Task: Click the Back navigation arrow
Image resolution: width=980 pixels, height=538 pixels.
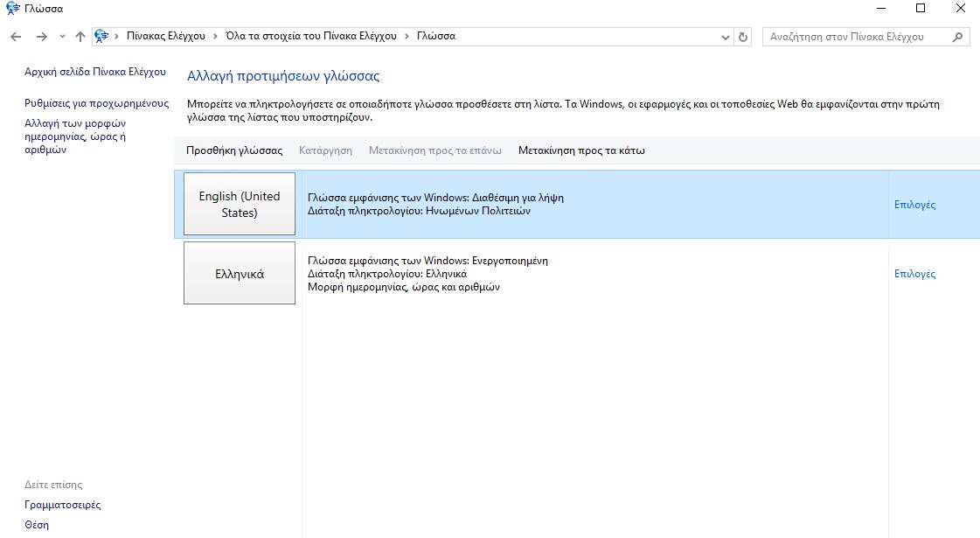Action: pyautogui.click(x=16, y=37)
